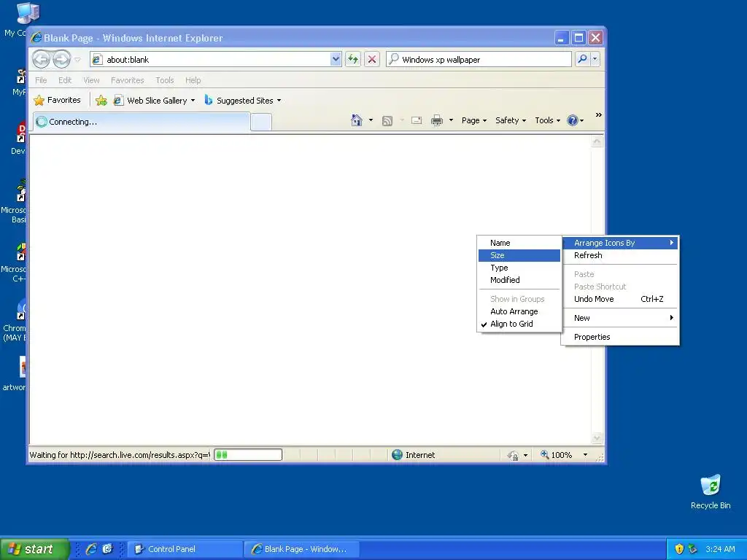This screenshot has height=560, width=747.
Task: Click Undo Move in context menu
Action: tap(620, 299)
